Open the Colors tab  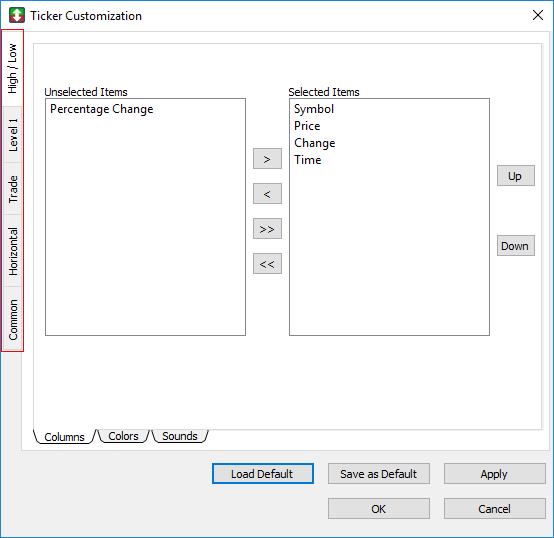[123, 436]
